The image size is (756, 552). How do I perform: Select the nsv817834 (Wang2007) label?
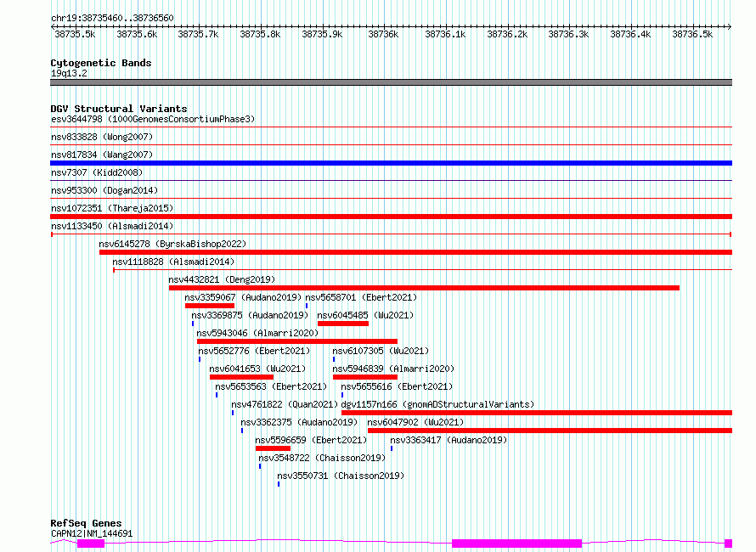pyautogui.click(x=102, y=155)
